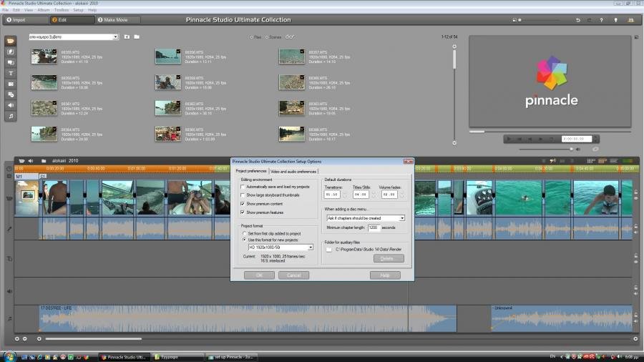Switch to Project preferences tab
Image resolution: width=644 pixels, height=362 pixels.
[251, 171]
